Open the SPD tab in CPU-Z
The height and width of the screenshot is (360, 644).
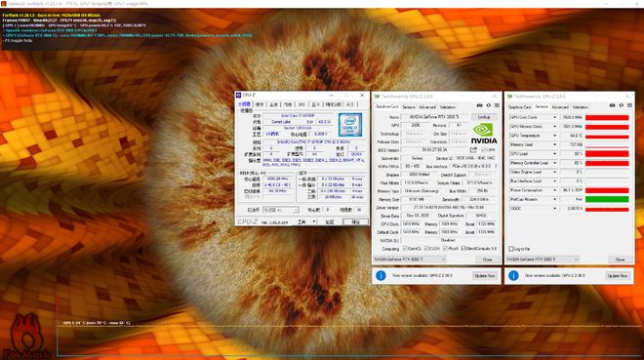(302, 104)
